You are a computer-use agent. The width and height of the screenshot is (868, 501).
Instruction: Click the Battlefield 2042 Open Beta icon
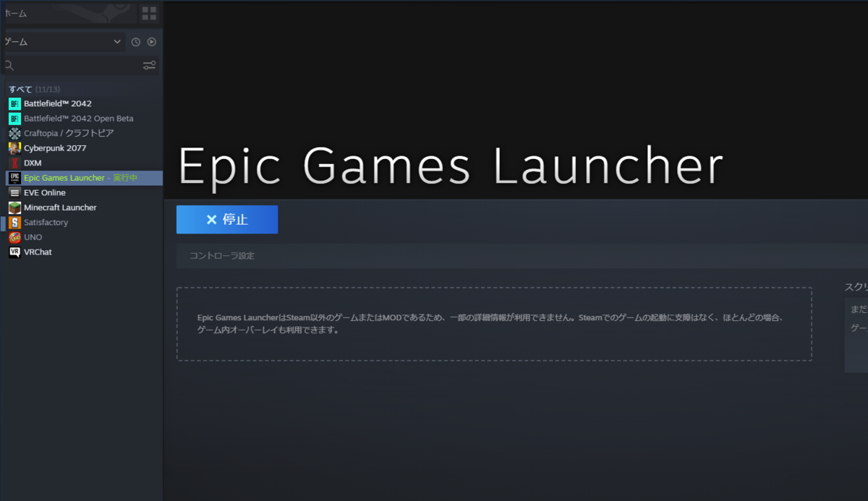click(x=14, y=119)
